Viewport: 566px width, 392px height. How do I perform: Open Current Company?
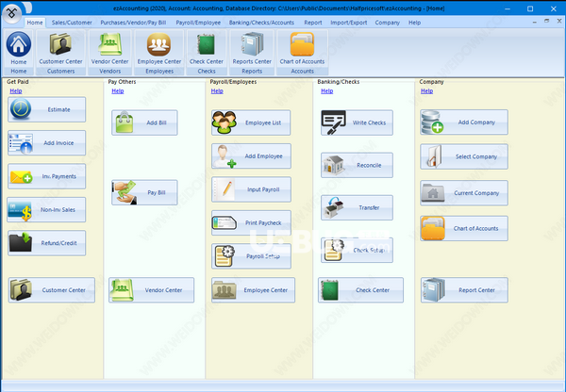click(x=464, y=193)
